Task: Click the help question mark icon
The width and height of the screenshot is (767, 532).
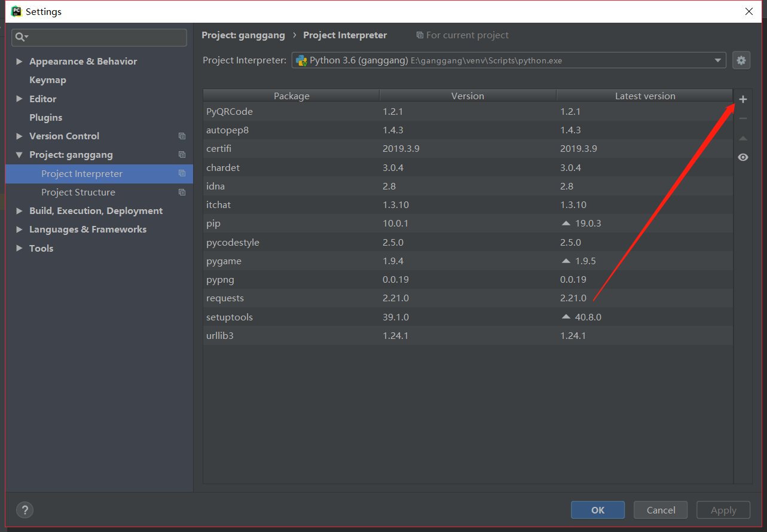Action: (x=25, y=510)
